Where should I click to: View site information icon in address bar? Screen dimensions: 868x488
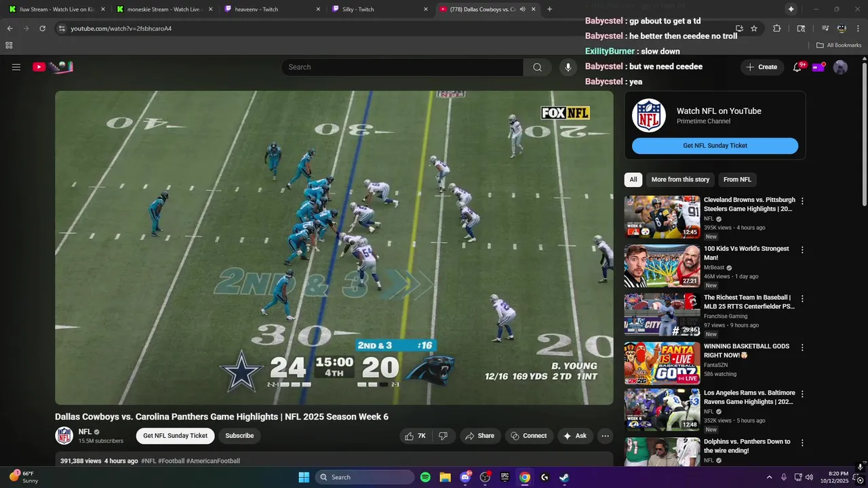(62, 28)
